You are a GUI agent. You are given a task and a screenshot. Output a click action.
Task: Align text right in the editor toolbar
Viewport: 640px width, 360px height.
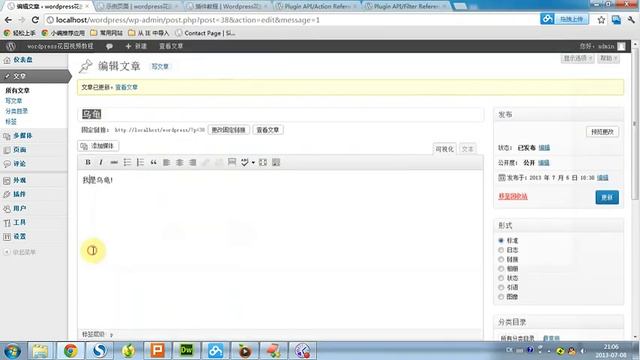tap(193, 162)
